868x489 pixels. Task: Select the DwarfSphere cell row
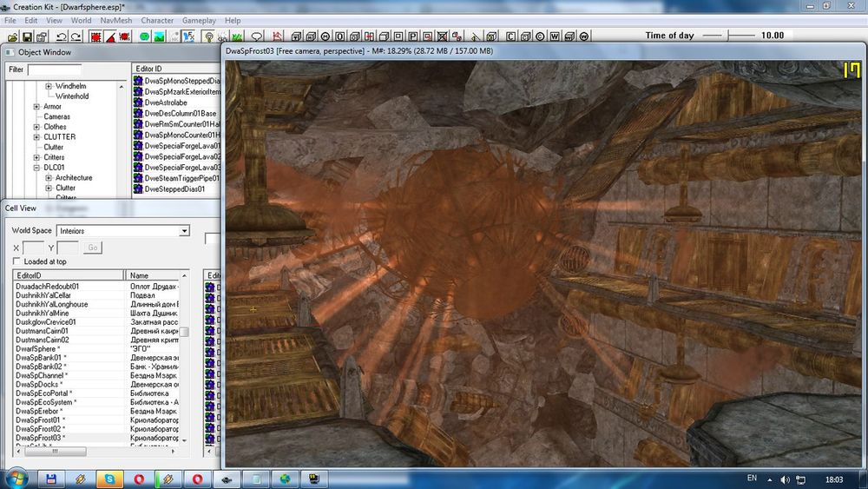click(96, 349)
